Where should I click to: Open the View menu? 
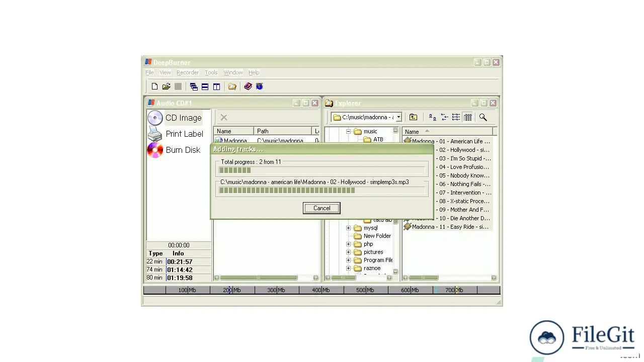[165, 72]
